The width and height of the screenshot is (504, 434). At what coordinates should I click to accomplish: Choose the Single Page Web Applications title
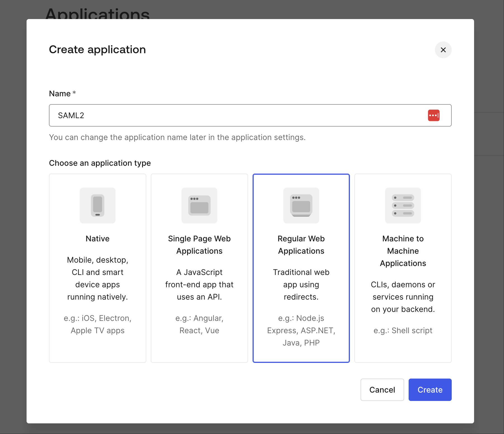[199, 245]
